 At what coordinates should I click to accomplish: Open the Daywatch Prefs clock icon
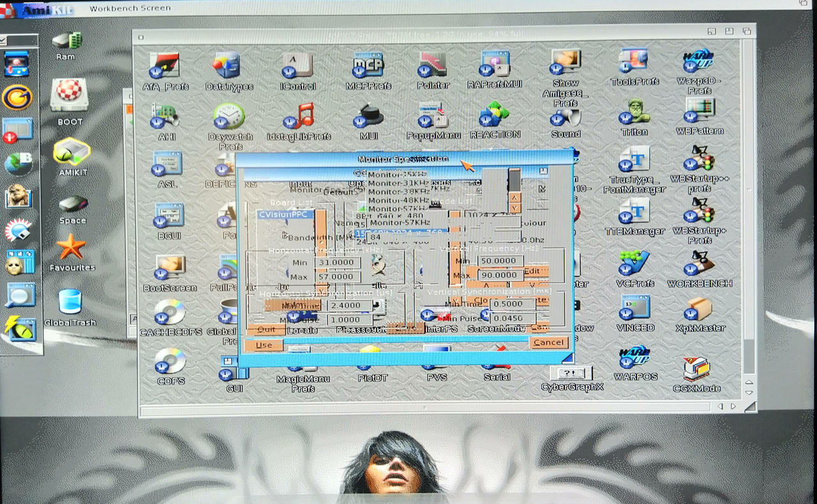[228, 116]
